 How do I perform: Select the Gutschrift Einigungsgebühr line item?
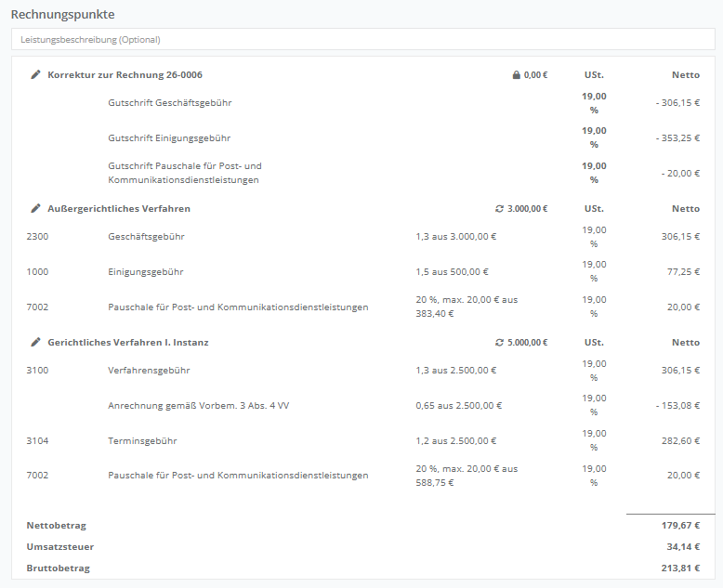coord(169,138)
